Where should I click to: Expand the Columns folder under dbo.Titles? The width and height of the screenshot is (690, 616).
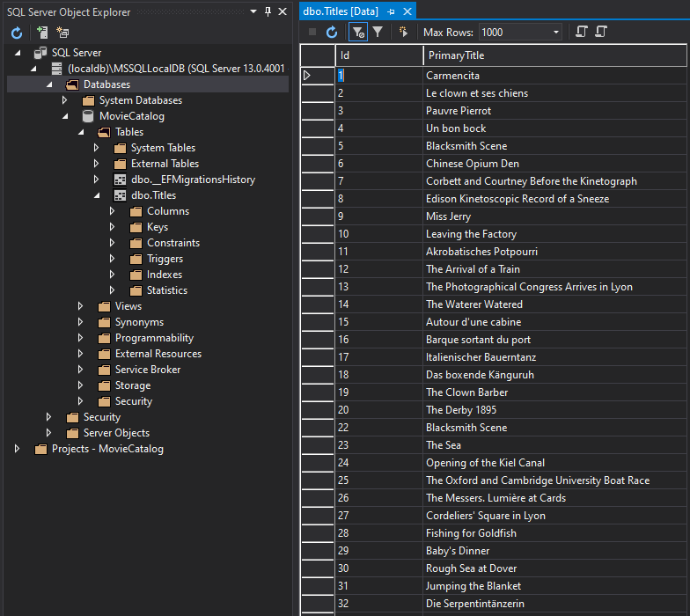click(x=112, y=211)
